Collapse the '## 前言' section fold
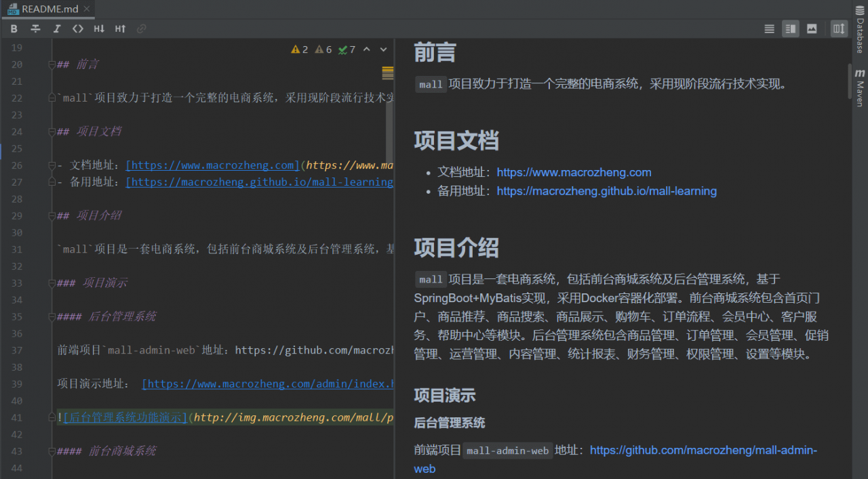Image resolution: width=868 pixels, height=479 pixels. coord(52,64)
